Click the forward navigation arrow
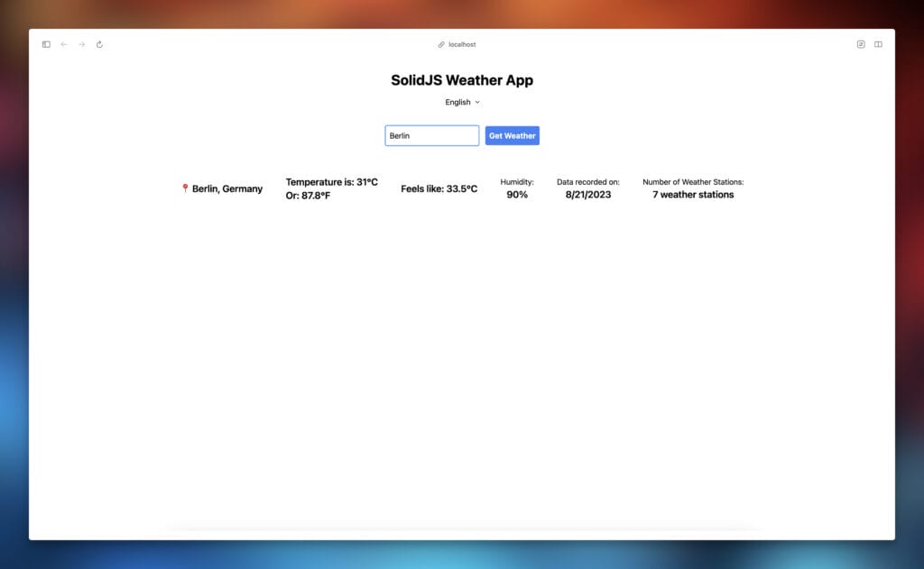924x569 pixels. (81, 44)
